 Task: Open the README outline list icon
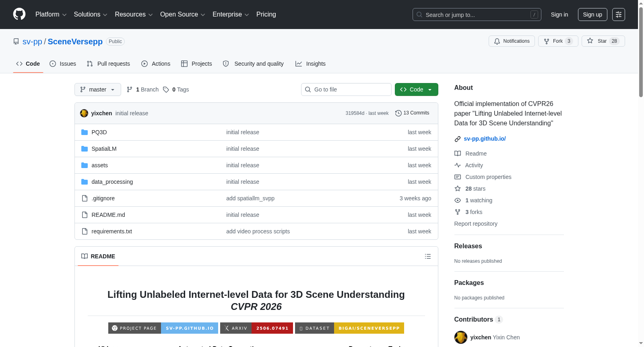428,256
